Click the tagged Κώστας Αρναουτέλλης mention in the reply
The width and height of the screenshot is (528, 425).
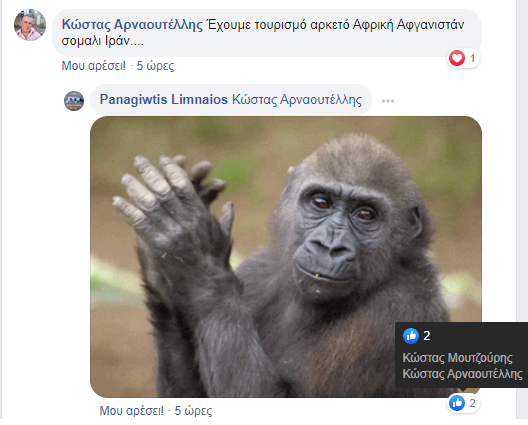pos(297,100)
